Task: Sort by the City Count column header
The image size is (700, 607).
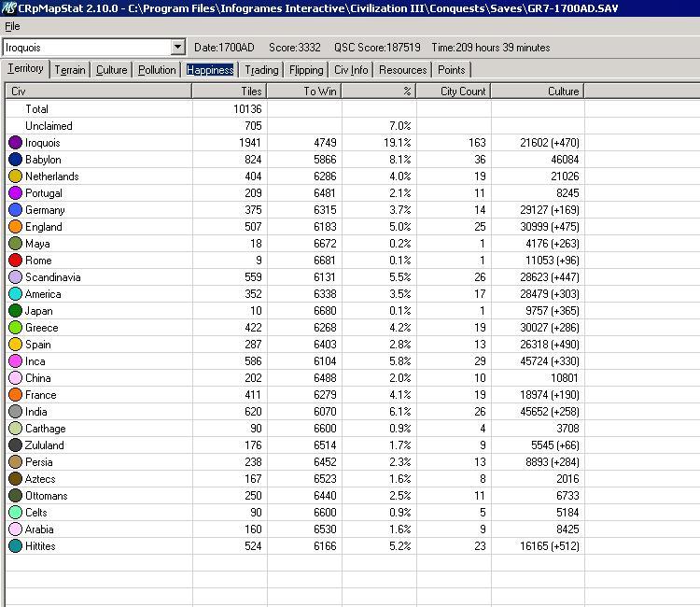Action: (454, 92)
